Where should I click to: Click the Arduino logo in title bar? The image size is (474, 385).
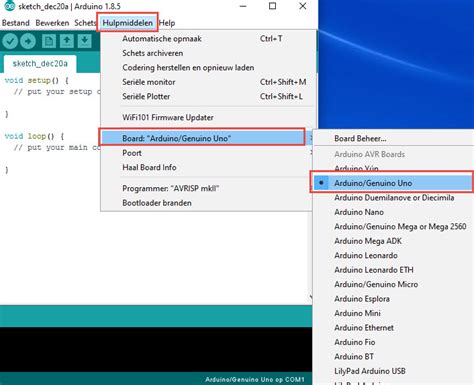(x=9, y=6)
